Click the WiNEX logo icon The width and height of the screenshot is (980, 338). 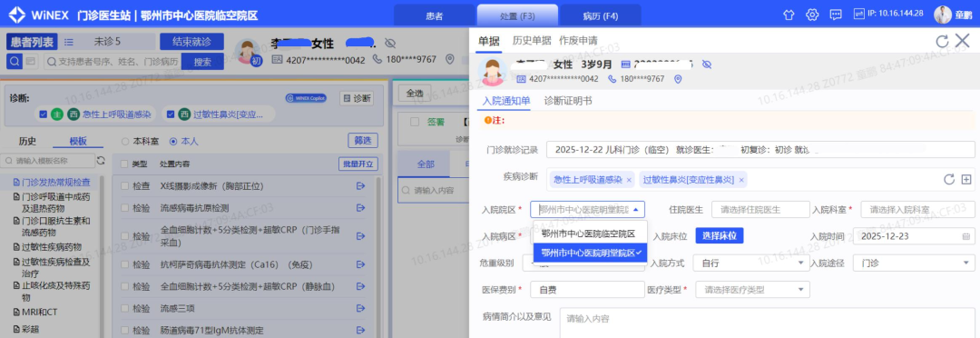point(17,15)
